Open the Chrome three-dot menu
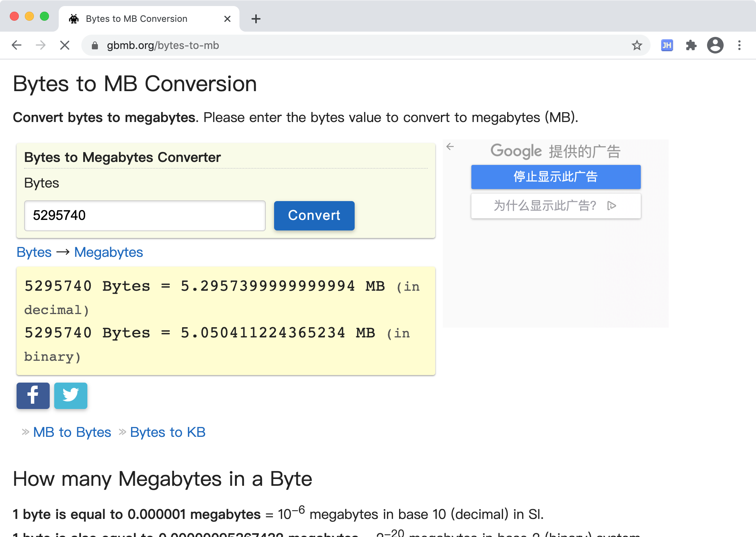756x537 pixels. click(x=739, y=46)
